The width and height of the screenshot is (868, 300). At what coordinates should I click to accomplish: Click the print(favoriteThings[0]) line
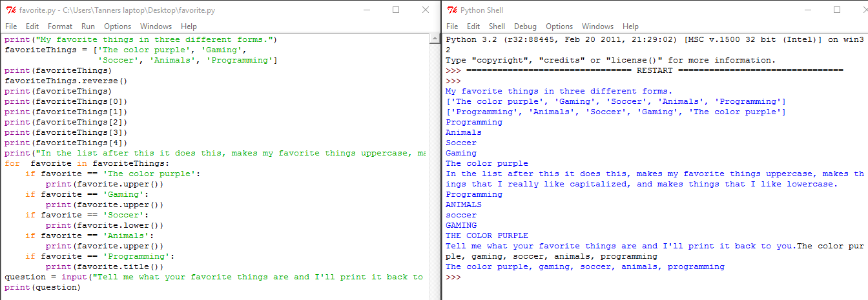pos(66,101)
